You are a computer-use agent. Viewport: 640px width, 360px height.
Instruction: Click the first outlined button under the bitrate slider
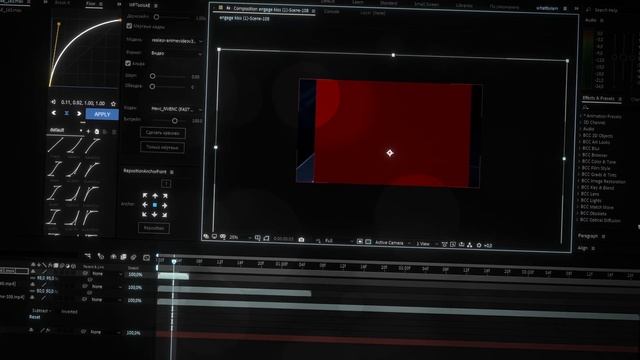[162, 133]
